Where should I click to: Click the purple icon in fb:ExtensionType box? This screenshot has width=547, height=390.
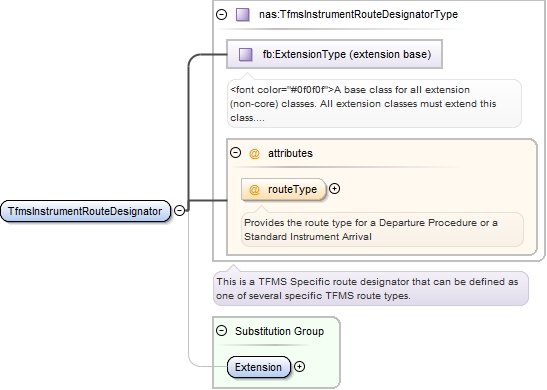(246, 54)
